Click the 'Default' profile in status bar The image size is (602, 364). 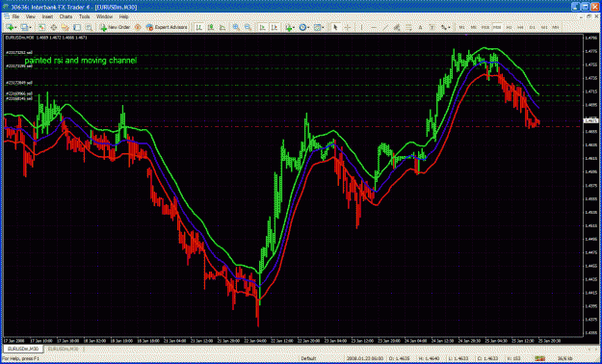[x=308, y=358]
